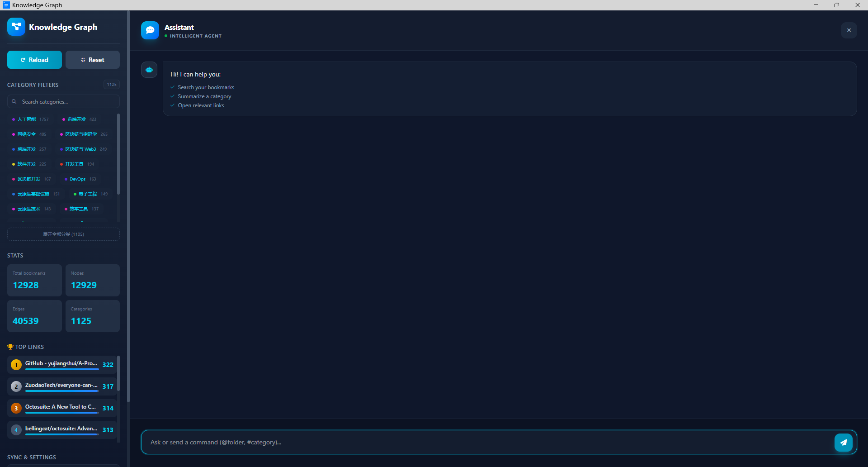Click the Assistant chat bubble icon

tap(150, 30)
